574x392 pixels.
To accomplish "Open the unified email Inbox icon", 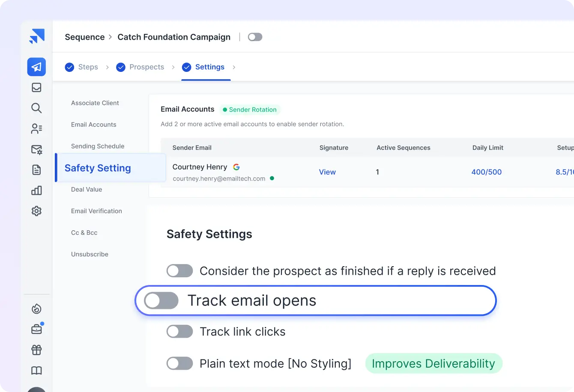I will (36, 87).
